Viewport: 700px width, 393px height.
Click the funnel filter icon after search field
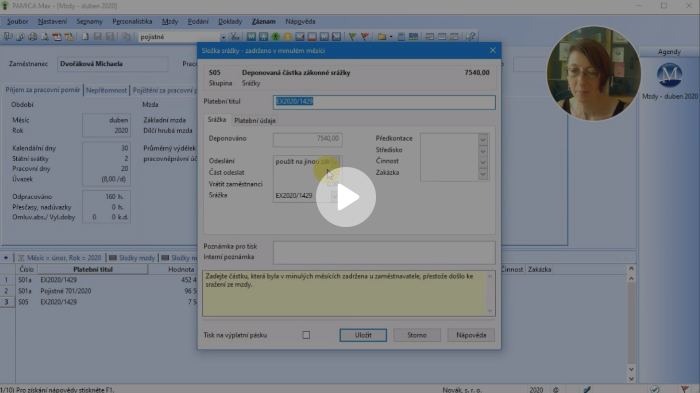pyautogui.click(x=234, y=37)
